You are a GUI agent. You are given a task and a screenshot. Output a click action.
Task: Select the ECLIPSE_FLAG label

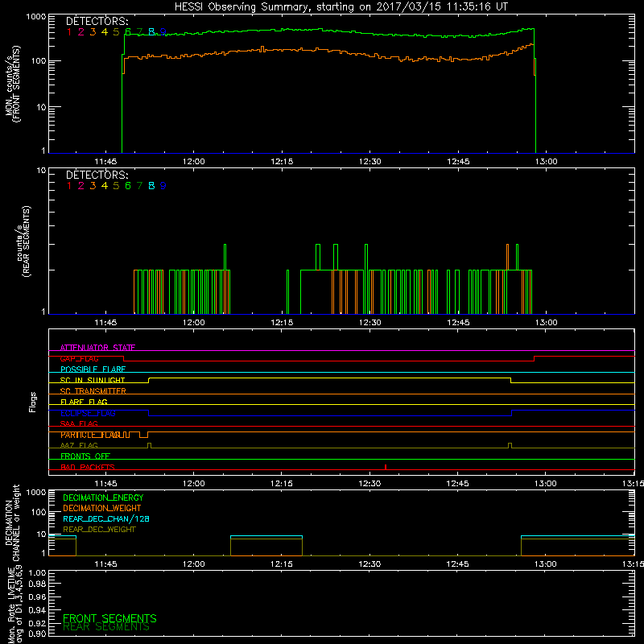pos(88,413)
